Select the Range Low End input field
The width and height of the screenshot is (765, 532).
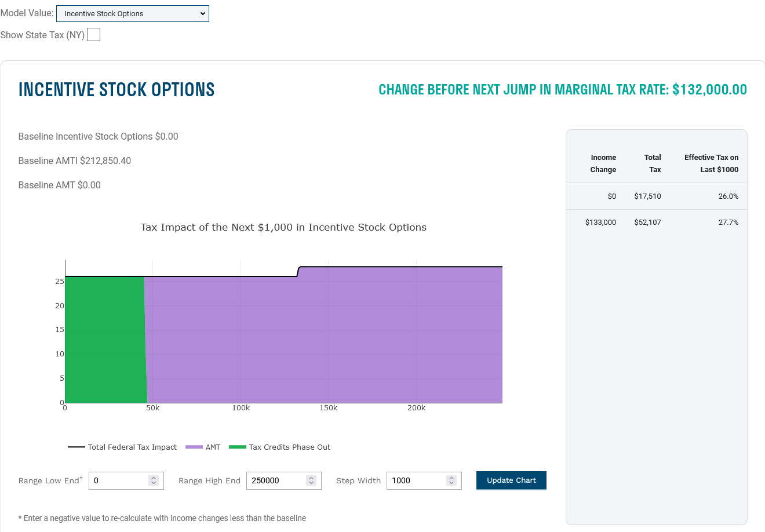pos(116,480)
